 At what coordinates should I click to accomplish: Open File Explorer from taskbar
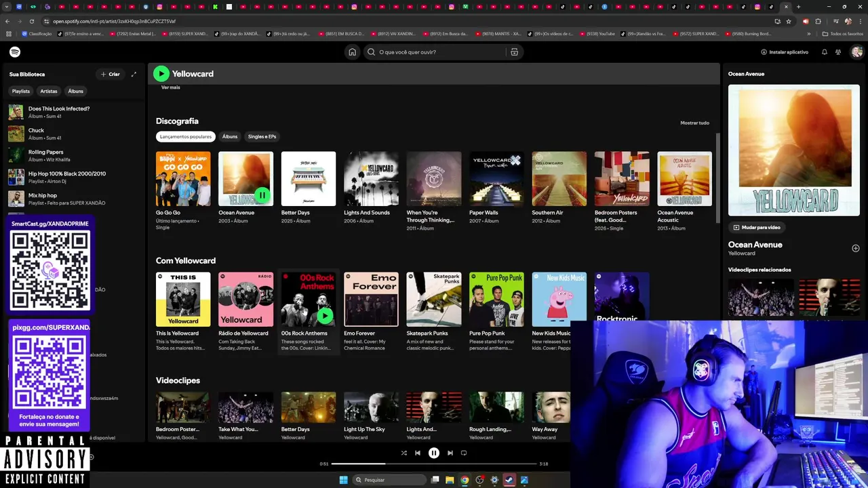450,480
